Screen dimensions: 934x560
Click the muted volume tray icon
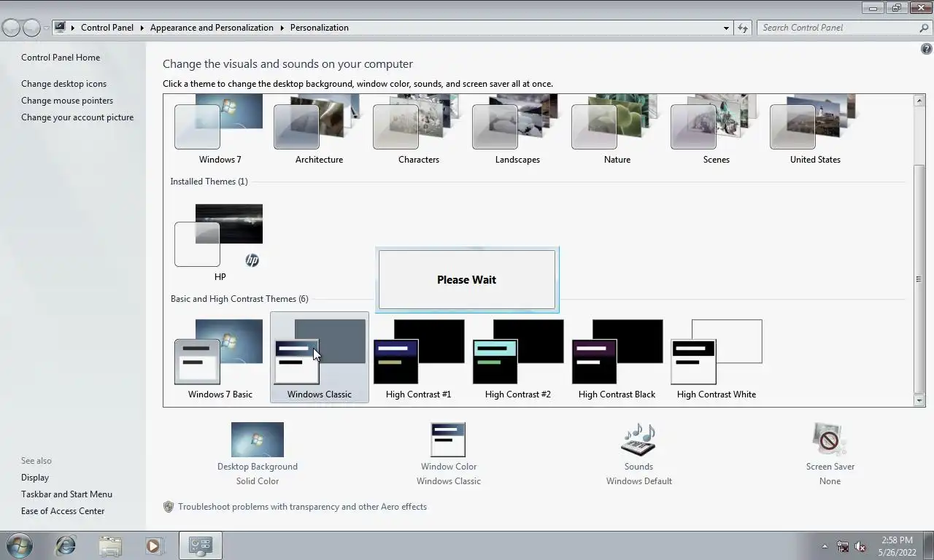coord(860,546)
